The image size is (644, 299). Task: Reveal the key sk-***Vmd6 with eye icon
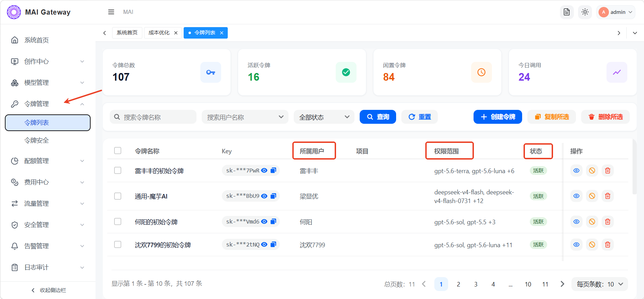pos(264,221)
